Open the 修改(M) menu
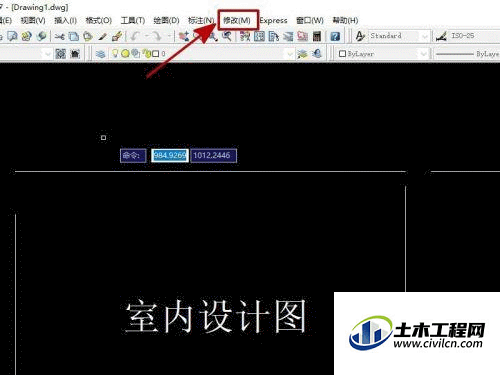500x375 pixels. point(237,21)
